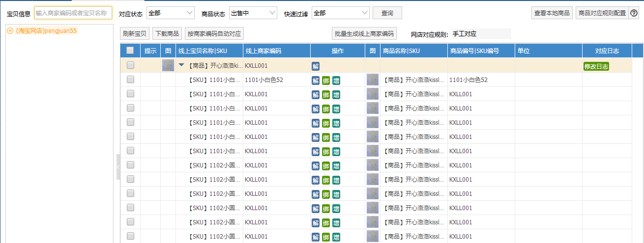The height and width of the screenshot is (243, 644).
Task: Click the 批量生成线上商家编码 button
Action: [x=364, y=34]
